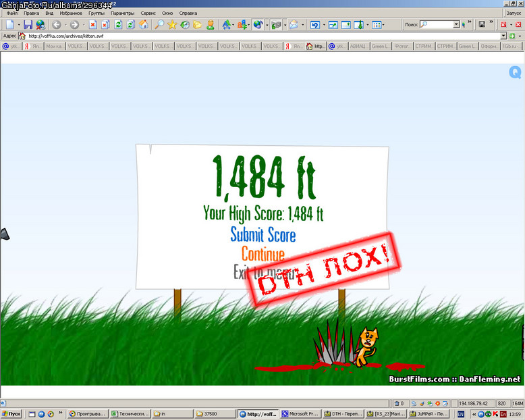This screenshot has width=525, height=420.
Task: Click the orange letters encoding icon
Action: (x=242, y=25)
